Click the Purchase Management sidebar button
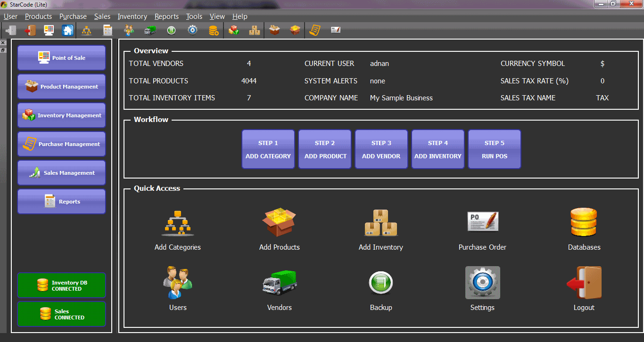Image resolution: width=644 pixels, height=342 pixels. 62,144
